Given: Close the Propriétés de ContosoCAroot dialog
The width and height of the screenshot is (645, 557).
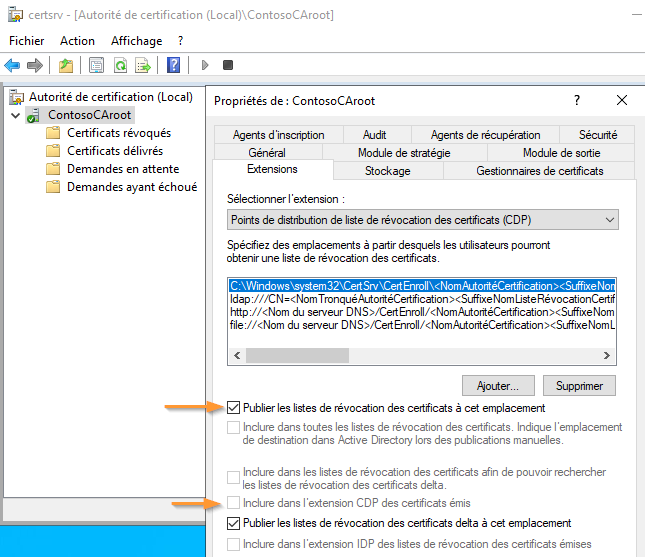Looking at the screenshot, I should tap(622, 100).
